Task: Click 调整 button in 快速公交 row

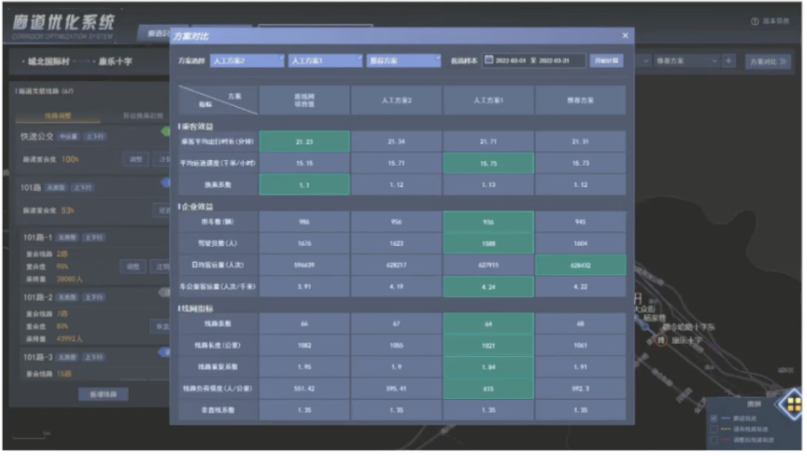Action: coord(136,159)
